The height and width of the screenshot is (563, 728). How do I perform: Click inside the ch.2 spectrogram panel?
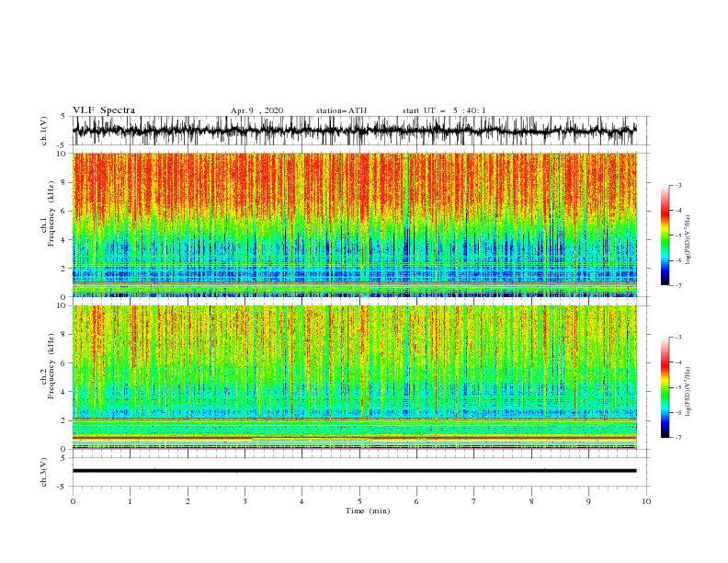(354, 377)
